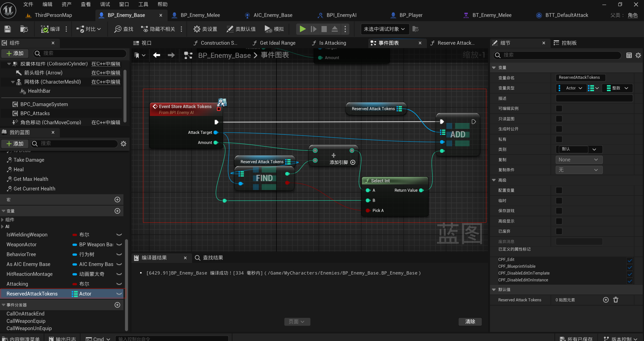
Task: Toggle ReservedAttackTokens variable eye visibility
Action: click(x=119, y=294)
